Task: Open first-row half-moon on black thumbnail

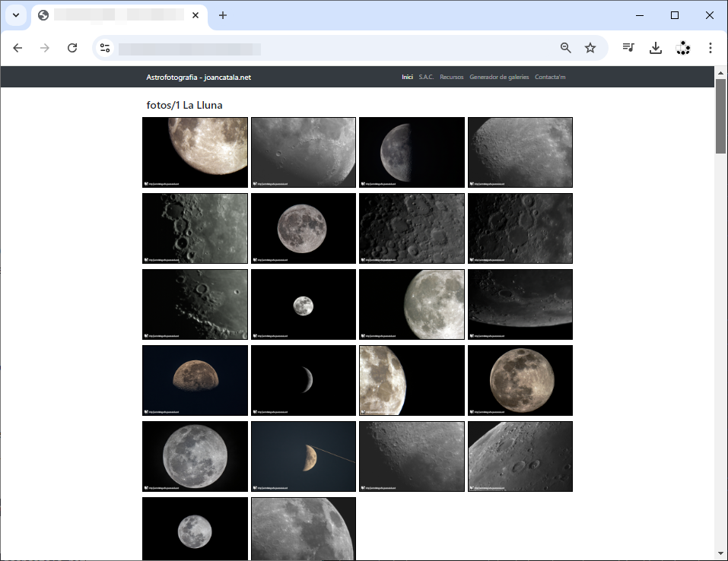Action: point(412,152)
